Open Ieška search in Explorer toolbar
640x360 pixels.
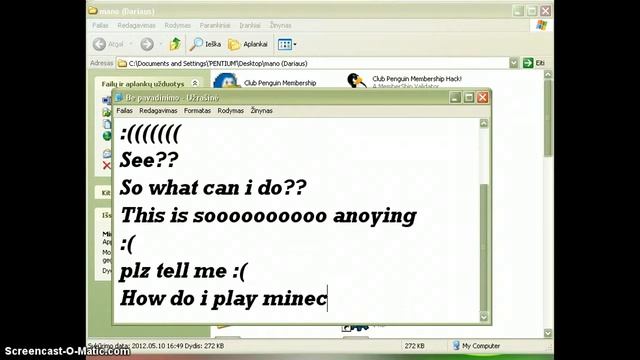click(x=205, y=44)
